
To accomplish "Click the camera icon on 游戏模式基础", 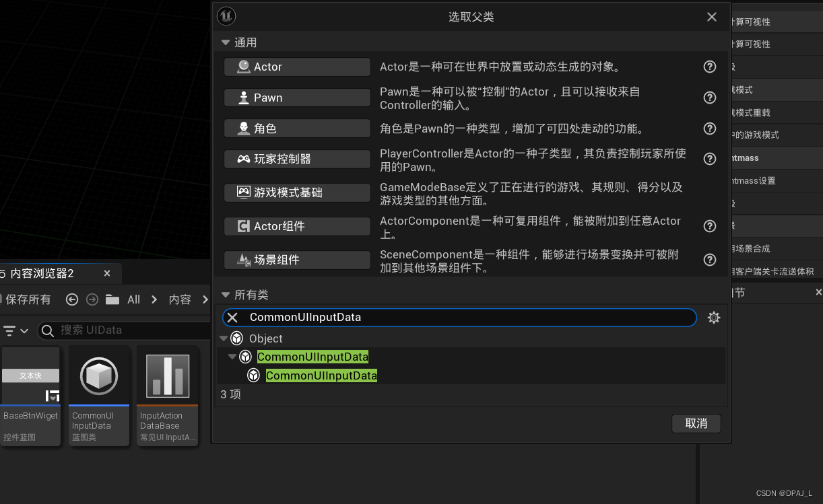I will point(242,192).
